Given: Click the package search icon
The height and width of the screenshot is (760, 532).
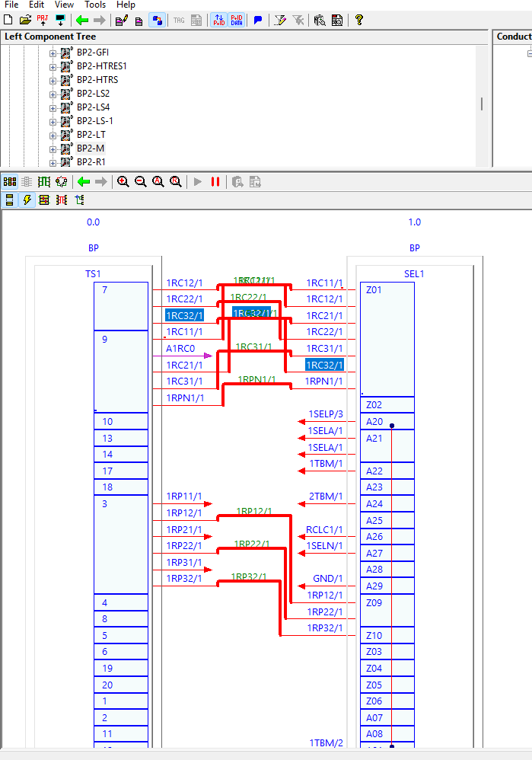Looking at the screenshot, I should (320, 20).
